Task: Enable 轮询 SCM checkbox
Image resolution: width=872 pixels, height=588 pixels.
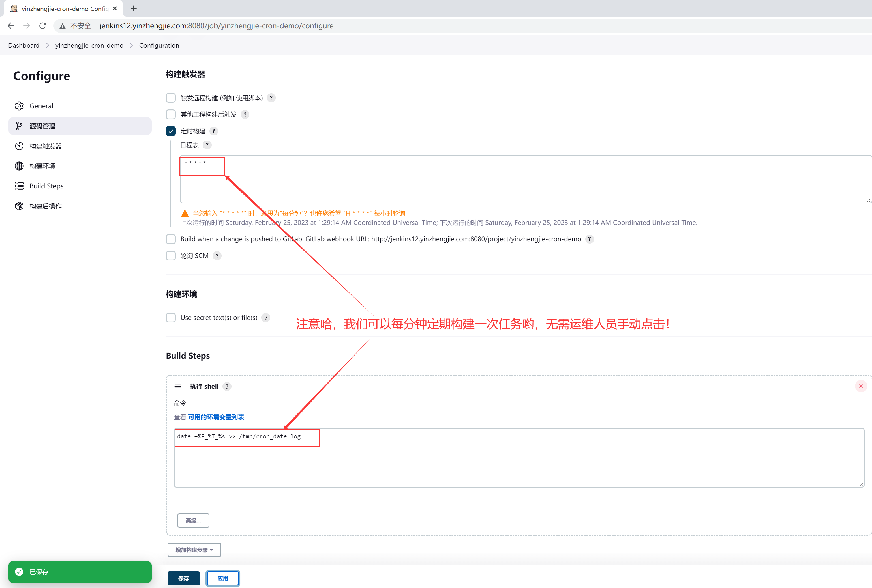Action: pos(171,255)
